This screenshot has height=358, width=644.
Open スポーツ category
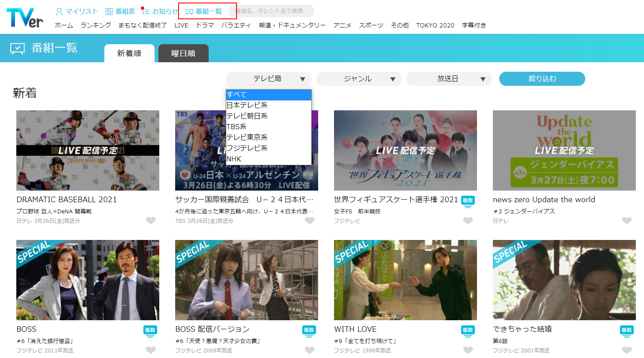click(371, 25)
